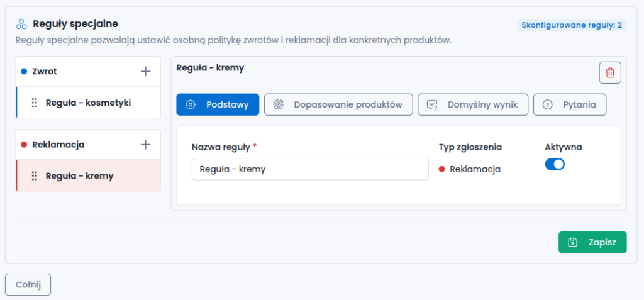Viewport: 644px width, 300px height.
Task: Toggle the Aktywna switch off
Action: coord(555,164)
